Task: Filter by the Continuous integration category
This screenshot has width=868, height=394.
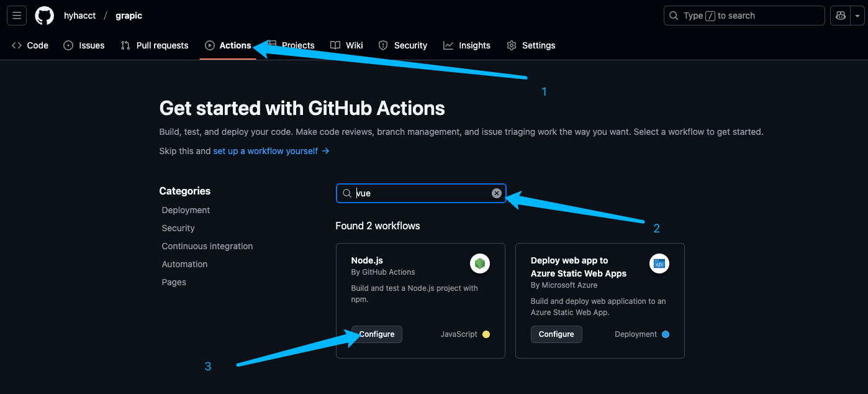Action: point(207,246)
